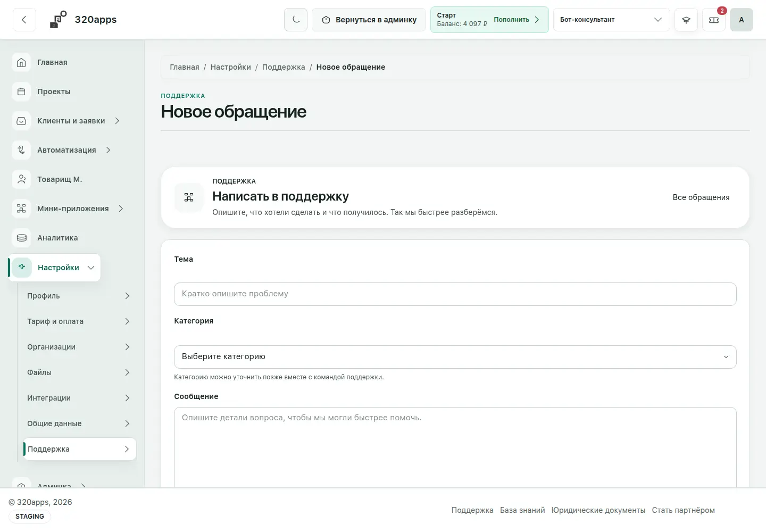Select Поддержка submenu item in sidebar
This screenshot has height=532, width=766.
pos(79,449)
